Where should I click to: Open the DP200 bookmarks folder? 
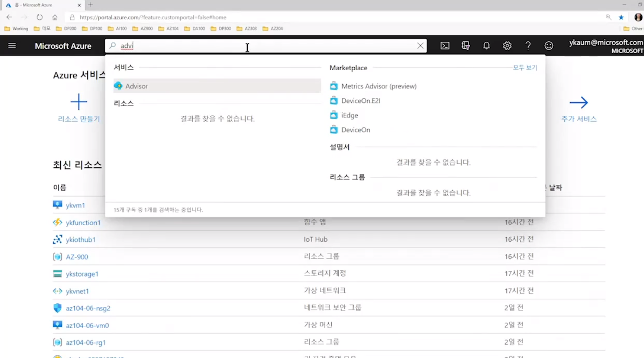(x=66, y=29)
